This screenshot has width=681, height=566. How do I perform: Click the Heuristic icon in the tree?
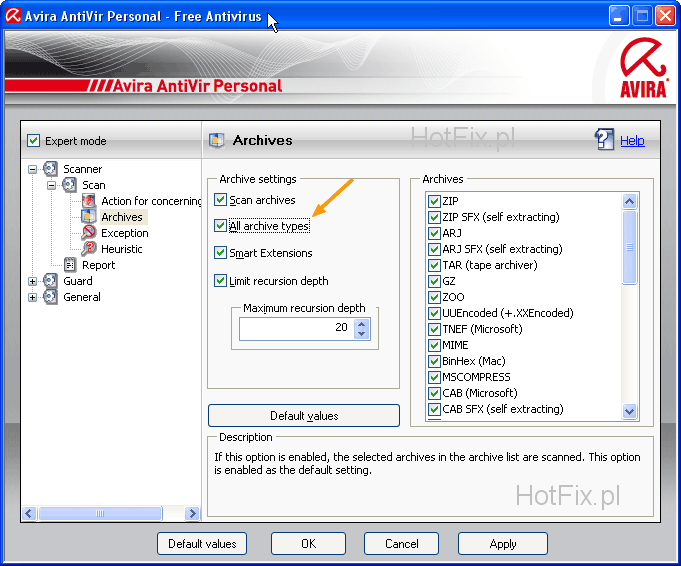click(x=89, y=249)
